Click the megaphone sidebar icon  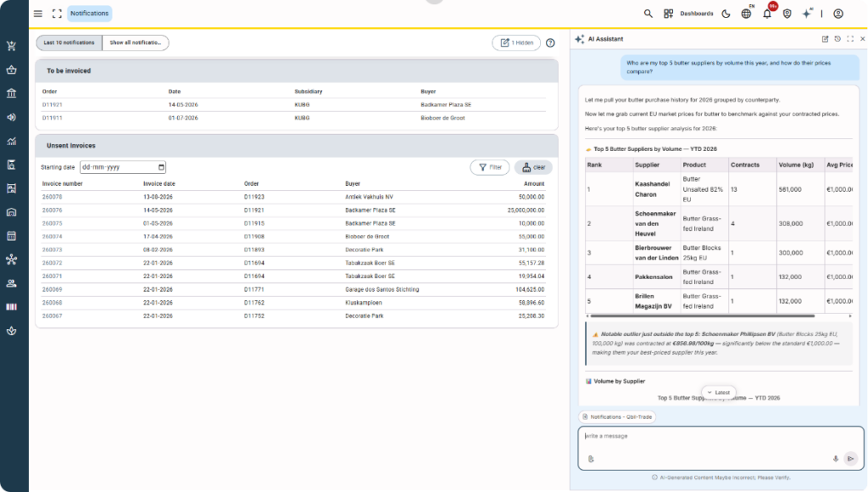(x=11, y=117)
